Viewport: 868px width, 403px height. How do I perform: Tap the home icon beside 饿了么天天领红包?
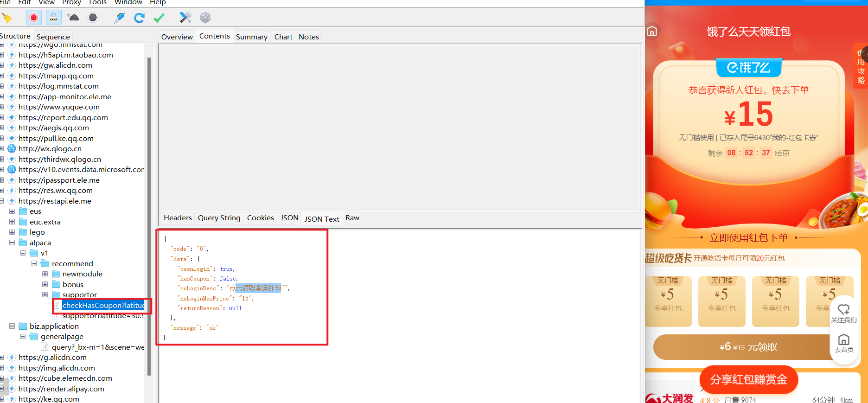pyautogui.click(x=652, y=32)
